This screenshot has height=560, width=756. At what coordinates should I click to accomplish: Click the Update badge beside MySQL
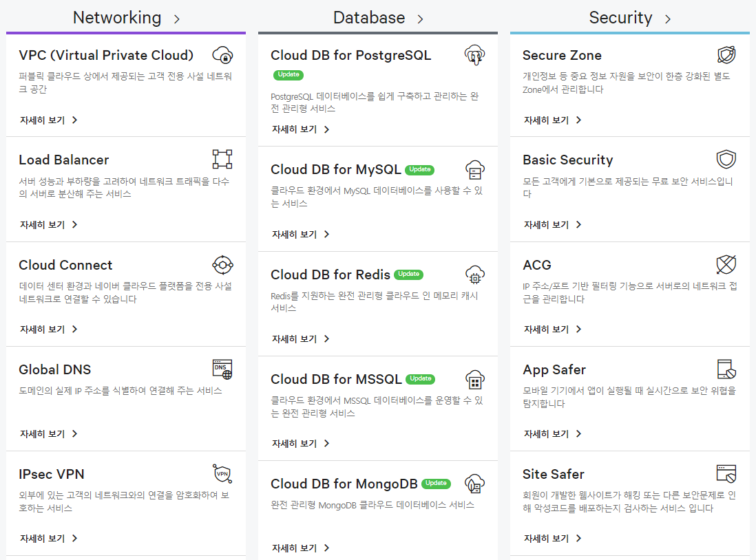[x=420, y=170]
